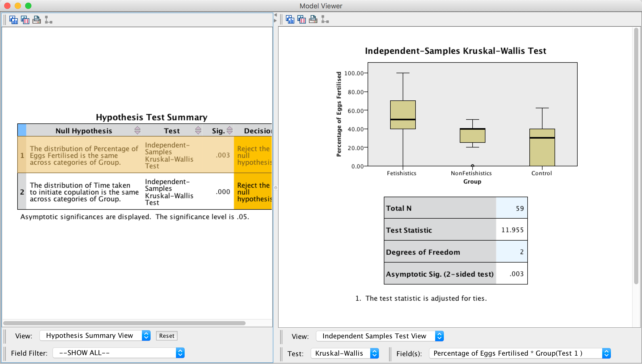Click the print icon in left panel toolbar
The height and width of the screenshot is (364, 642).
[36, 20]
